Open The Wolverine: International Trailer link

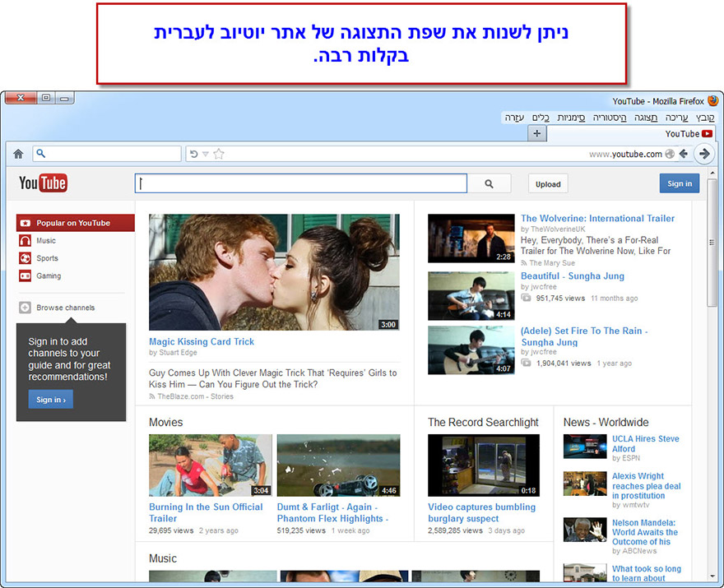coord(597,218)
